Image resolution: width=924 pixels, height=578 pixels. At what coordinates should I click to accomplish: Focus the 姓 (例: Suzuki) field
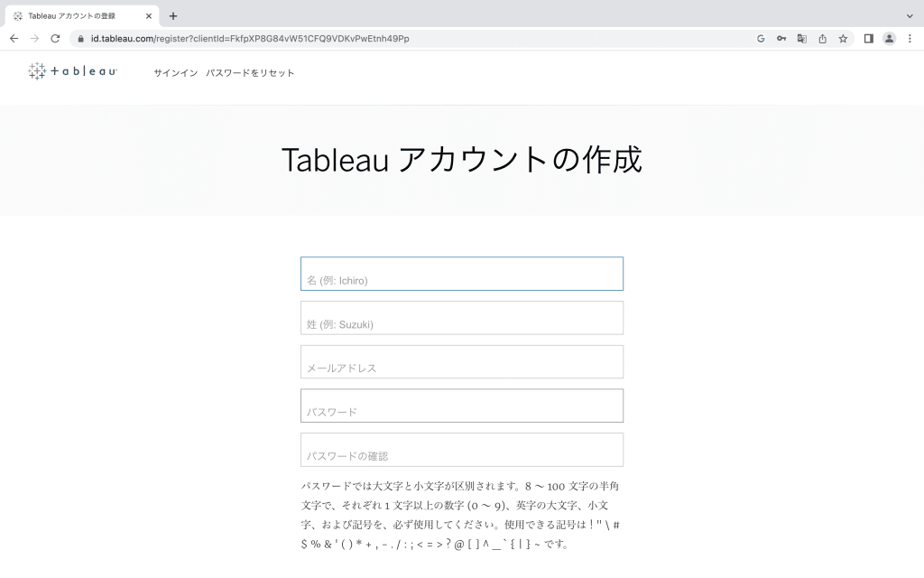tap(462, 318)
